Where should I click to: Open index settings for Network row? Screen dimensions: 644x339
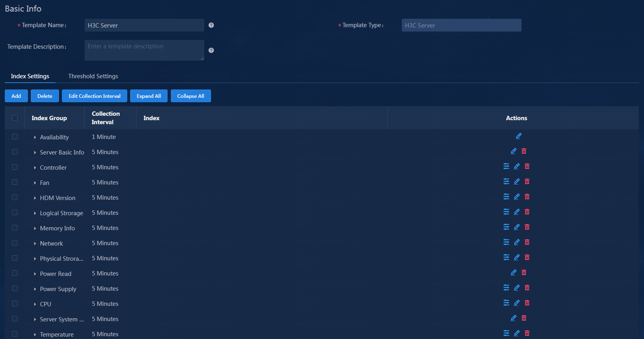click(506, 242)
